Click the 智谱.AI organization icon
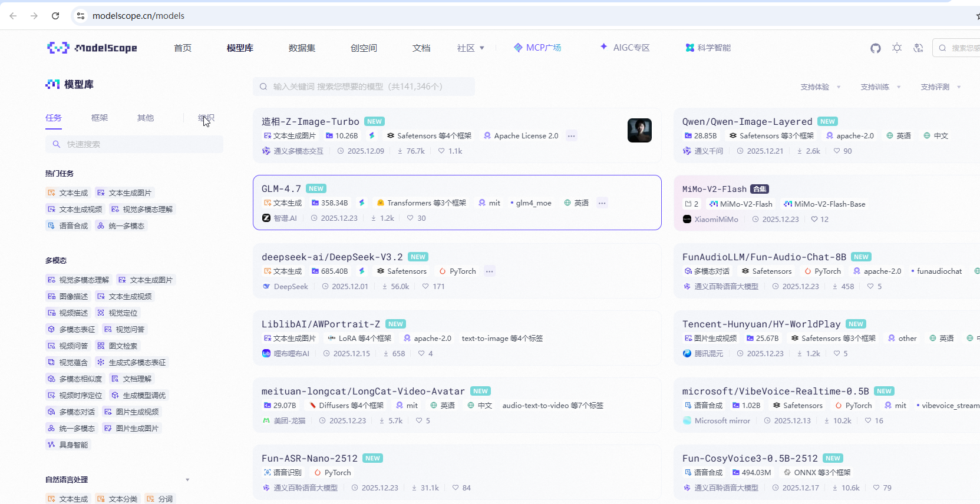 pyautogui.click(x=266, y=218)
